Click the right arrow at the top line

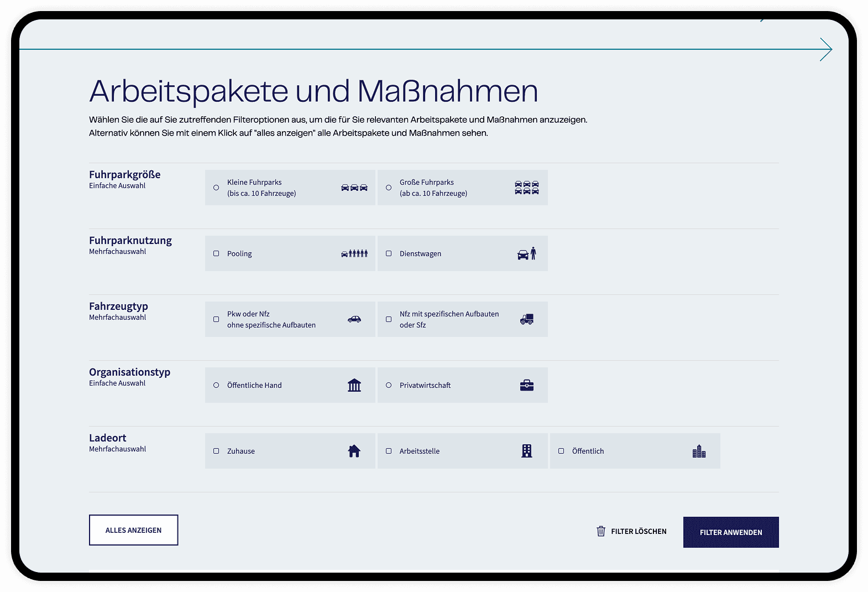pos(826,49)
